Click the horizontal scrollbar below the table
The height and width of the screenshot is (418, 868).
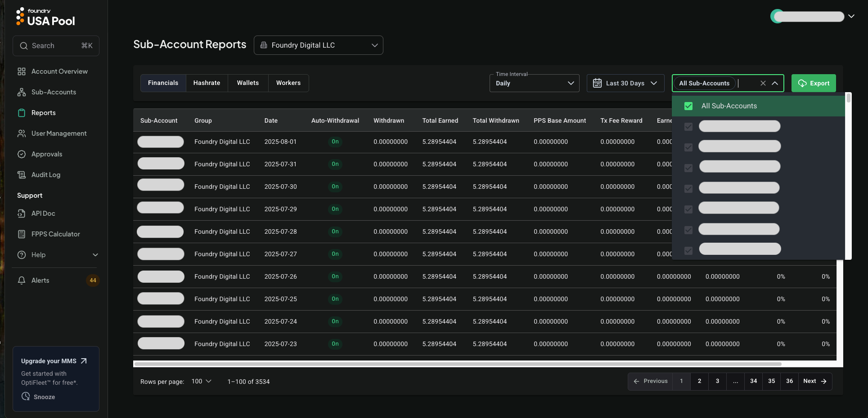[458, 364]
